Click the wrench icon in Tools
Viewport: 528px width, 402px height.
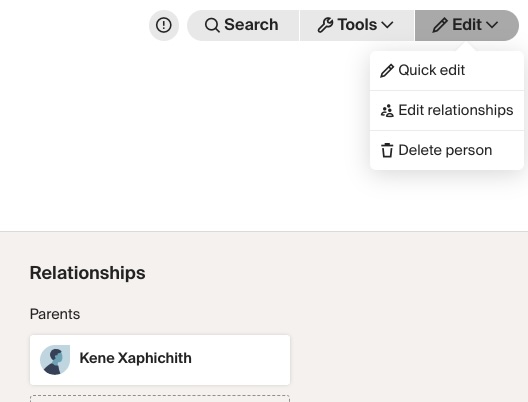click(x=325, y=25)
